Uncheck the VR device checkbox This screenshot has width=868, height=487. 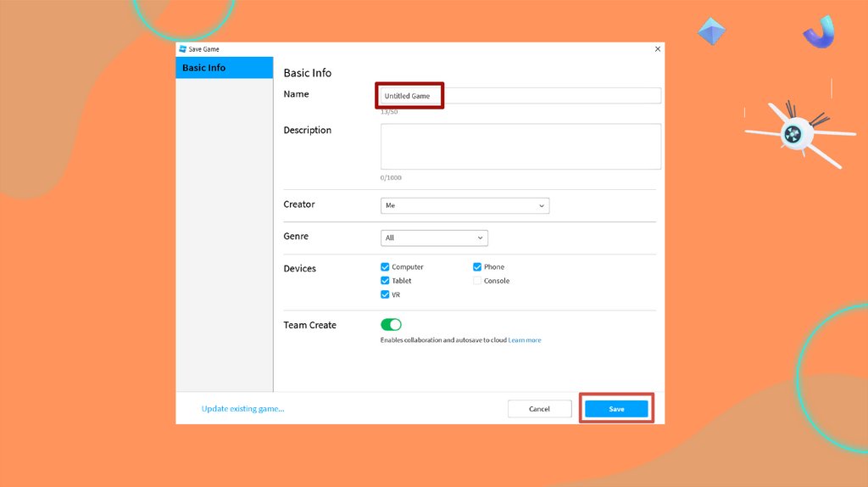pos(385,294)
